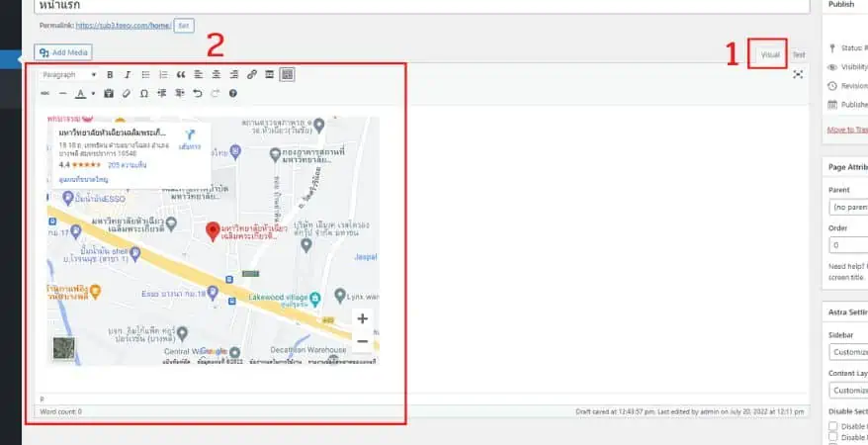Click the Move to Trash link

tap(847, 130)
